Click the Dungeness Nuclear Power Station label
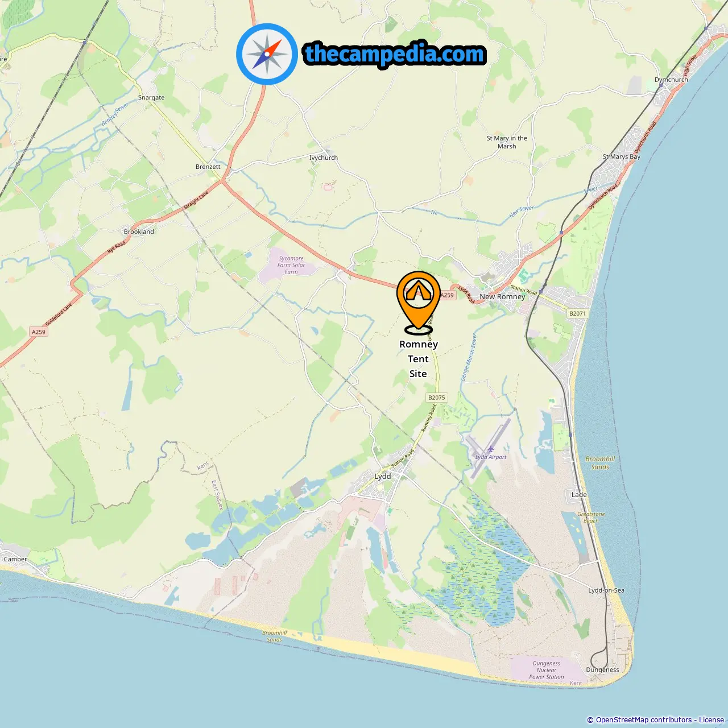The image size is (728, 728). click(x=547, y=670)
